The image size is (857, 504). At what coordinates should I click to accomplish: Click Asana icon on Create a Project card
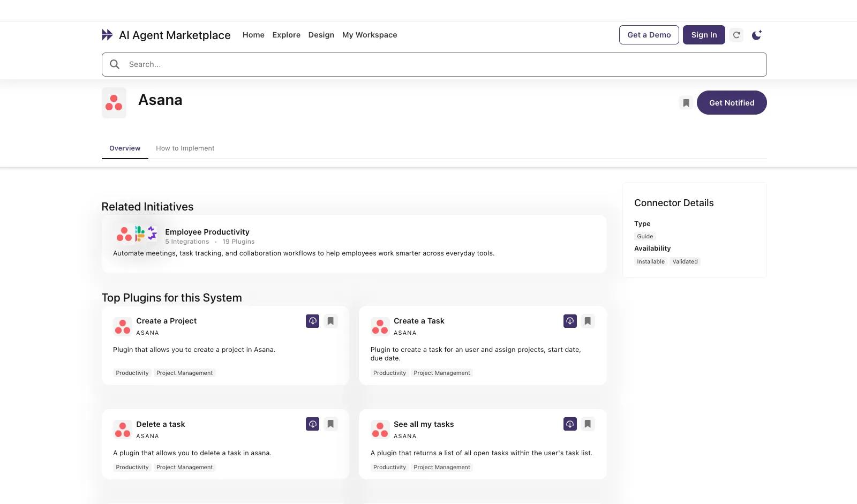pyautogui.click(x=123, y=326)
